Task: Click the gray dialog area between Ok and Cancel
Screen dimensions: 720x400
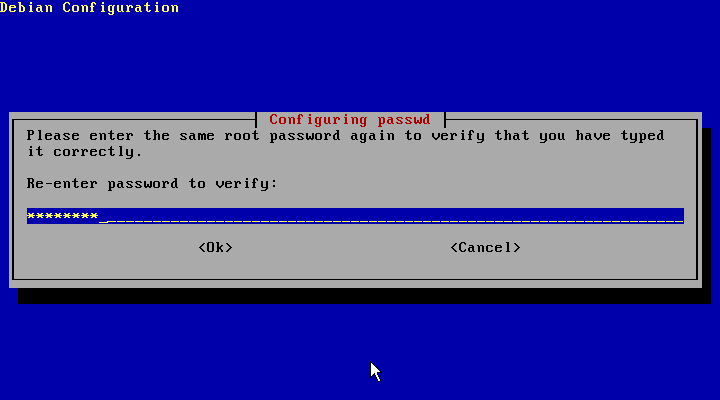Action: coord(342,248)
